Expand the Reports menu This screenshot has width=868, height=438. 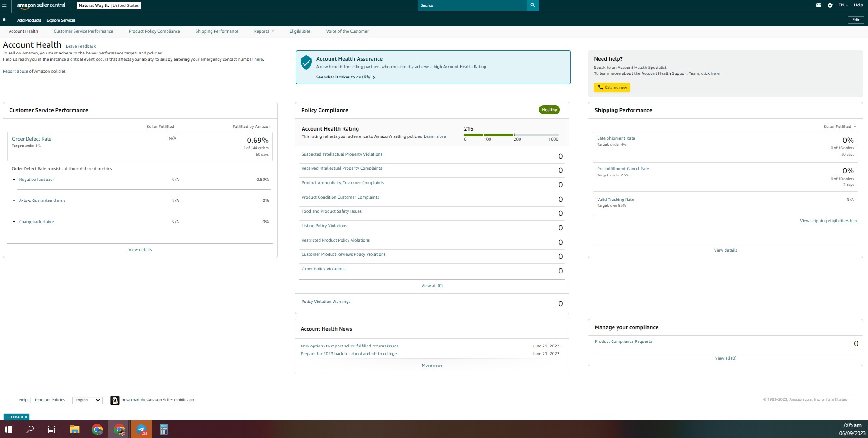[x=264, y=31]
